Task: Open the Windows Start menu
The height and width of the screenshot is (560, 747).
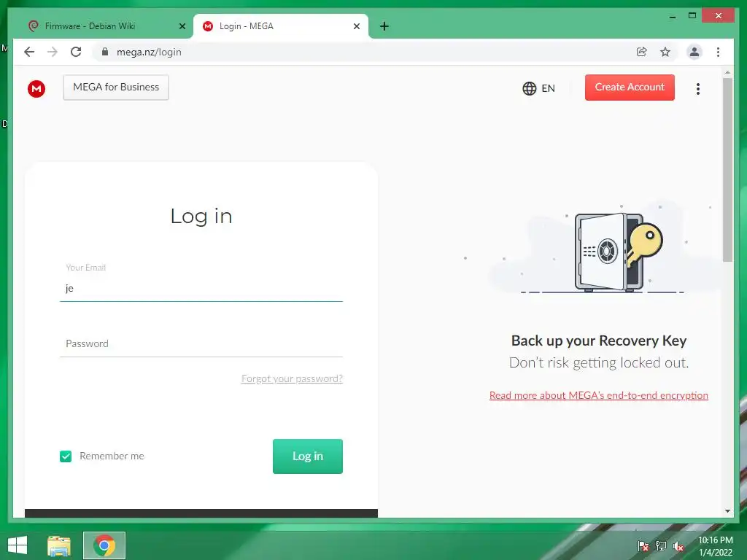Action: click(x=18, y=545)
